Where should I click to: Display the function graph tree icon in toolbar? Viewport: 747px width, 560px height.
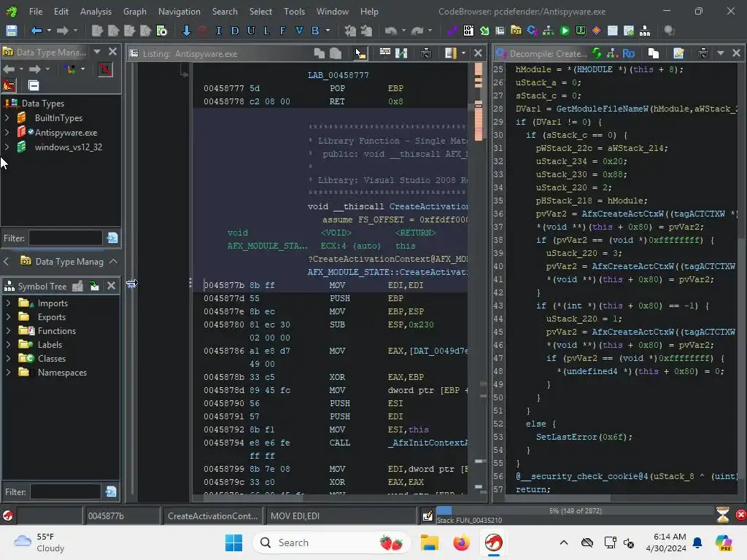pyautogui.click(x=549, y=31)
